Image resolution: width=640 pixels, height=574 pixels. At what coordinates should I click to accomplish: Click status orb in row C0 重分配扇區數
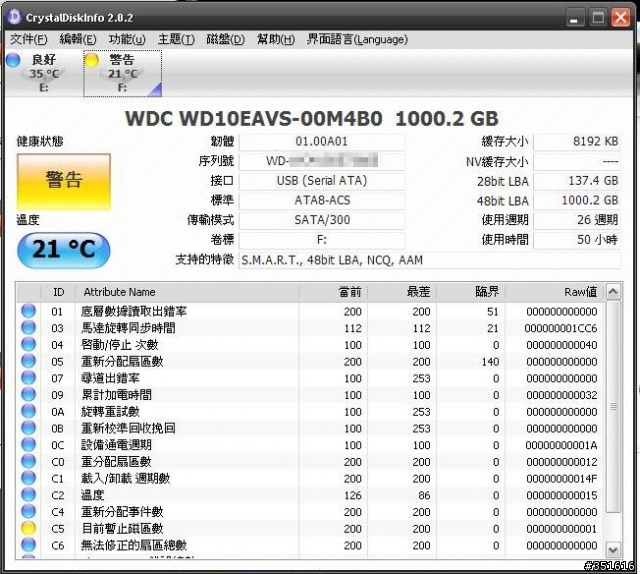point(29,461)
